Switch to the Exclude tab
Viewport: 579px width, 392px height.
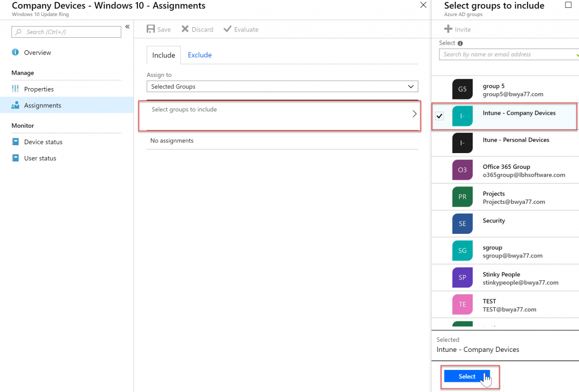click(x=200, y=55)
